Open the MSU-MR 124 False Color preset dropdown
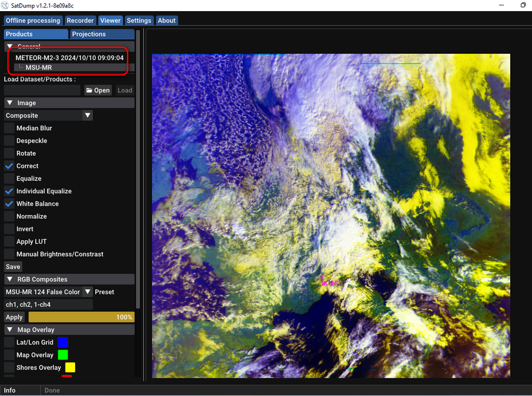This screenshot has height=396, width=532. point(88,292)
